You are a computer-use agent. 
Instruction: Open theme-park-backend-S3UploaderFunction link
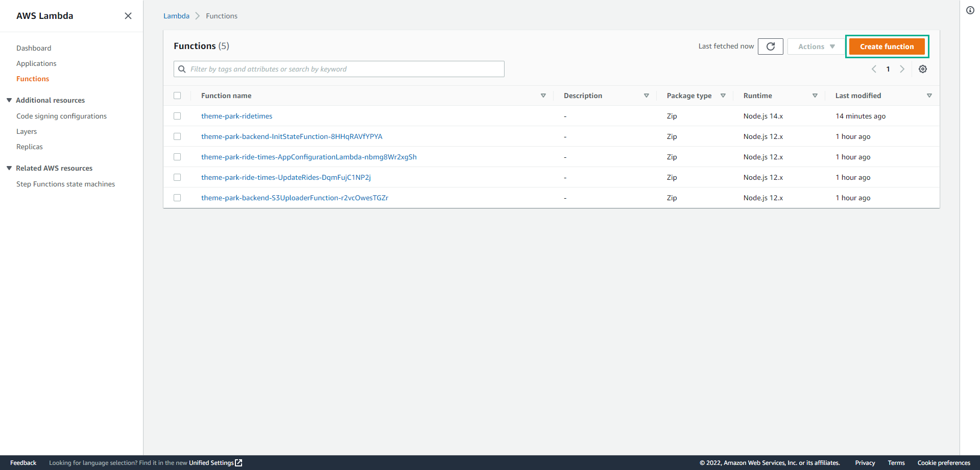click(295, 198)
